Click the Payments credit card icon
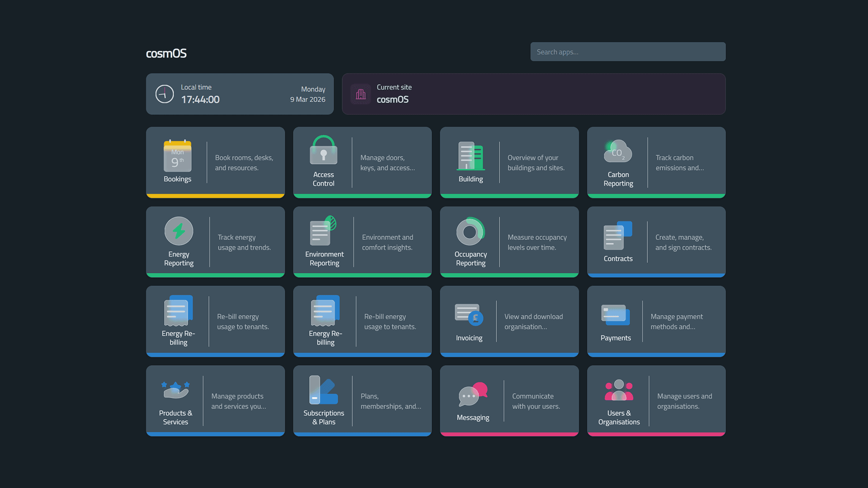 616,315
